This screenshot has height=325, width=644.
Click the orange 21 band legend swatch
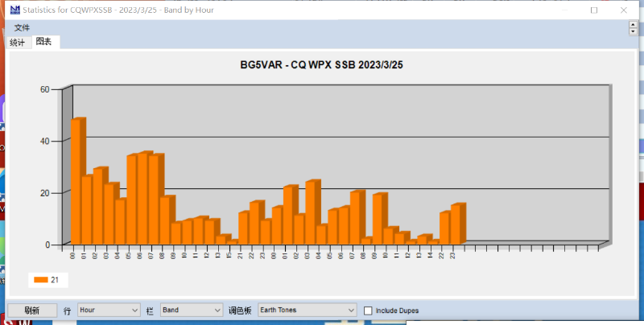coord(39,280)
